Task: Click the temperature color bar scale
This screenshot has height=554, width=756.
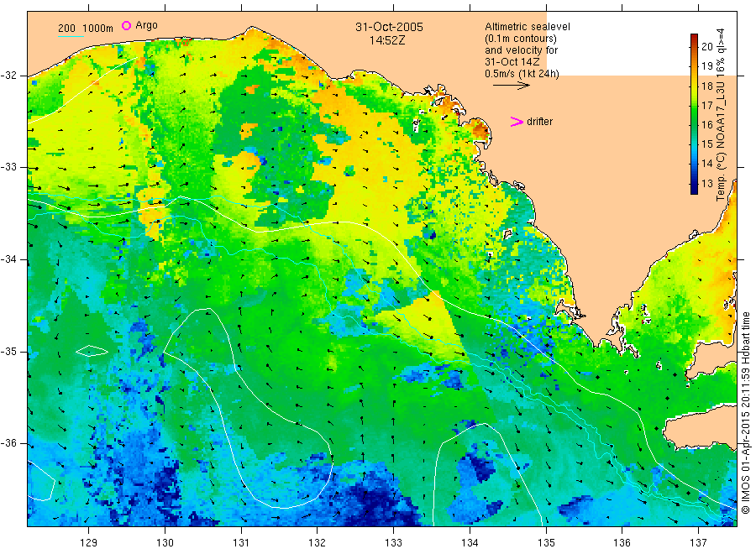Action: [694, 113]
